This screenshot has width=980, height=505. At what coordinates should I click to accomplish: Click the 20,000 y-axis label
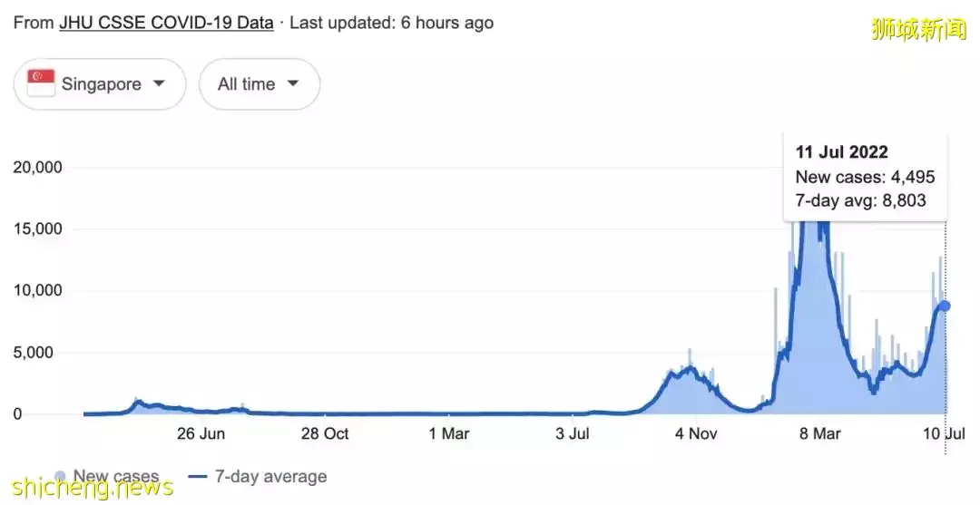[x=37, y=167]
